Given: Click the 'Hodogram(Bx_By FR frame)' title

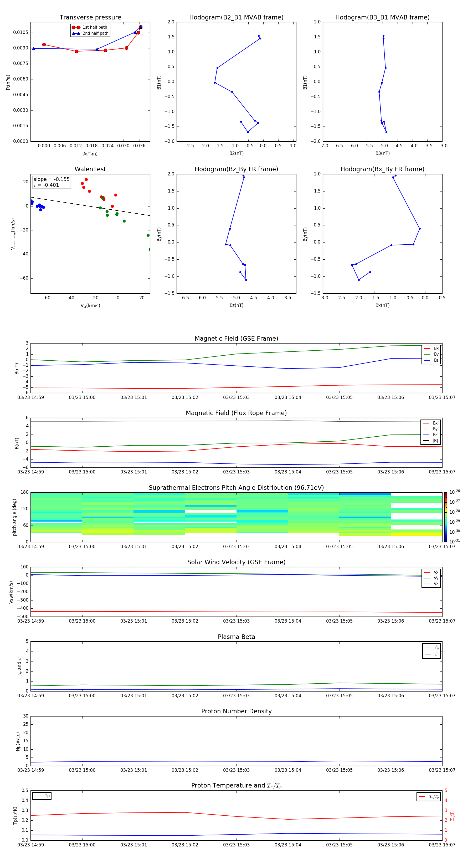Looking at the screenshot, I should click(x=382, y=169).
